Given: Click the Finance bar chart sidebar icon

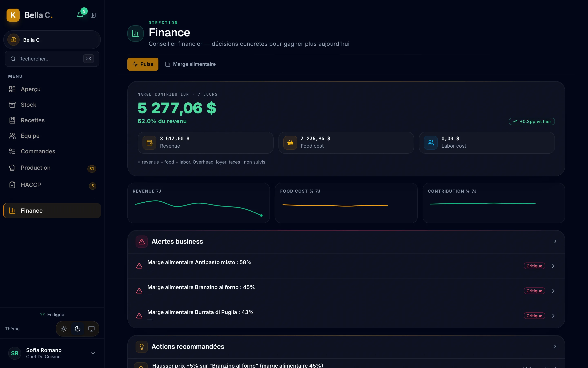Looking at the screenshot, I should [12, 211].
